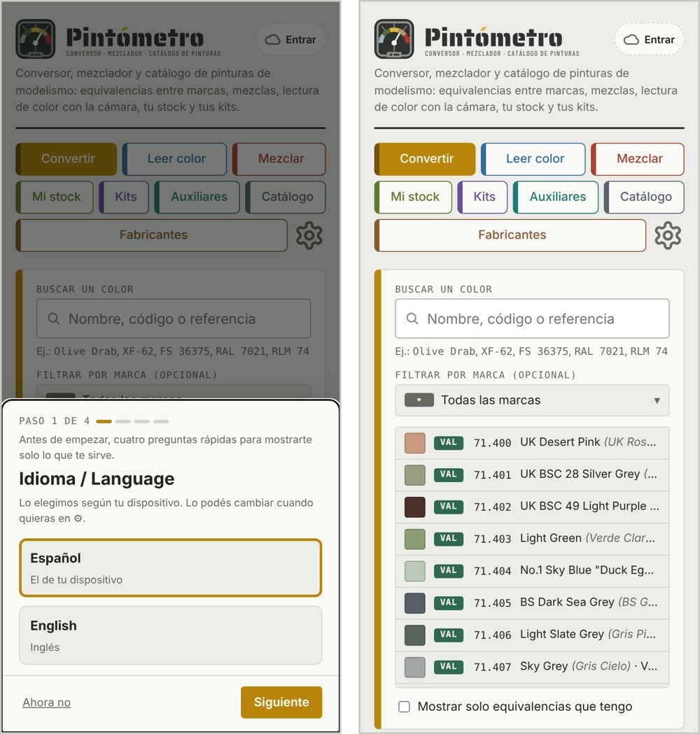Enable Mostrar solo equivalencias que tengo checkbox

pos(404,707)
